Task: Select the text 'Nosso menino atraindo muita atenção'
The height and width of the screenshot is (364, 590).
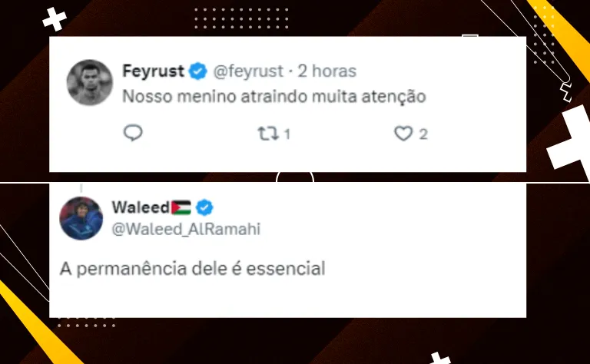Action: [x=274, y=97]
